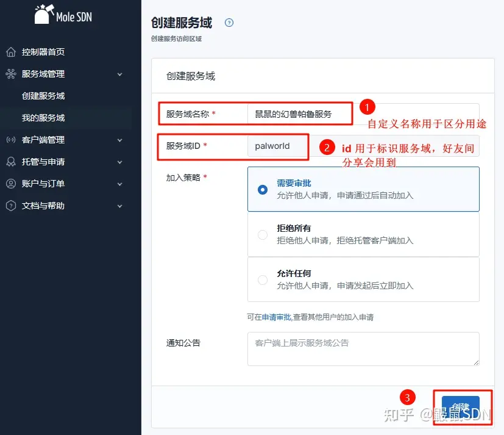Click the 服务域名称 input field
The image size is (504, 435).
[x=363, y=114]
